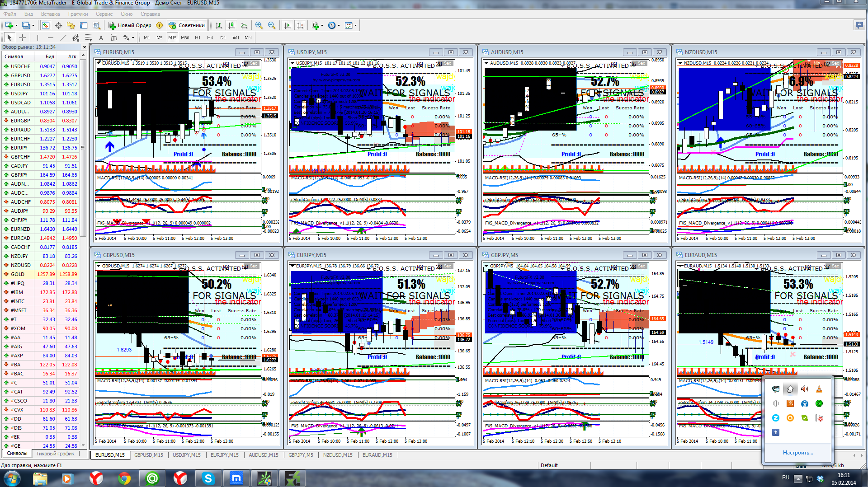
Task: Toggle the M30 timeframe button
Action: pyautogui.click(x=185, y=37)
